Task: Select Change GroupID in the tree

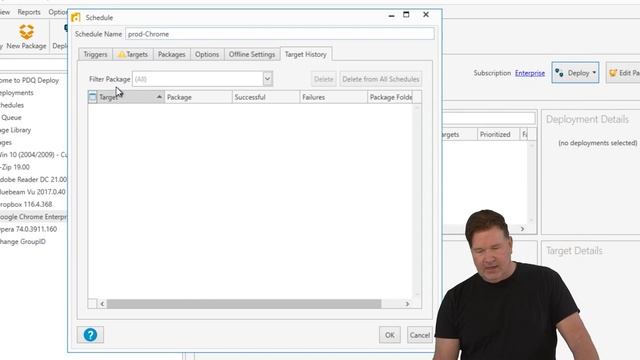Action: click(x=22, y=241)
